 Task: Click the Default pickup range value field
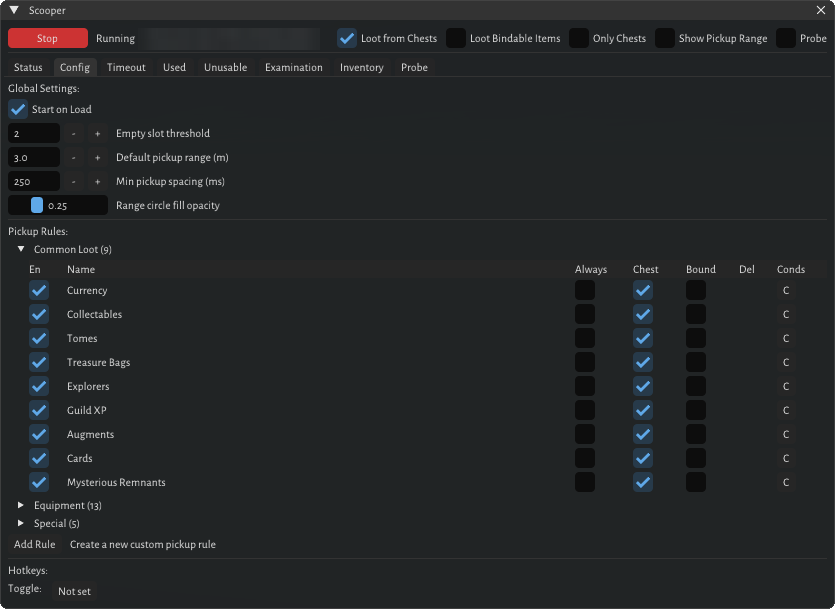pos(34,158)
